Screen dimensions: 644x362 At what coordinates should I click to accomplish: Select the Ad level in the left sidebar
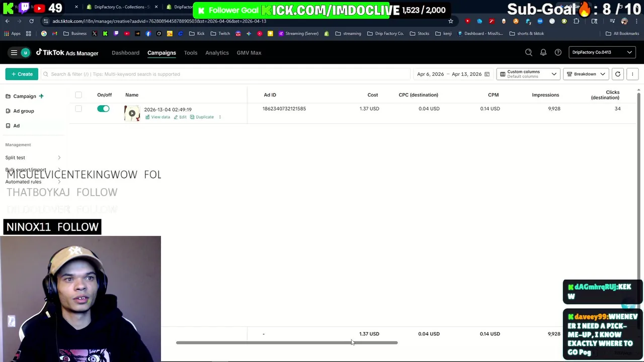coord(13,126)
